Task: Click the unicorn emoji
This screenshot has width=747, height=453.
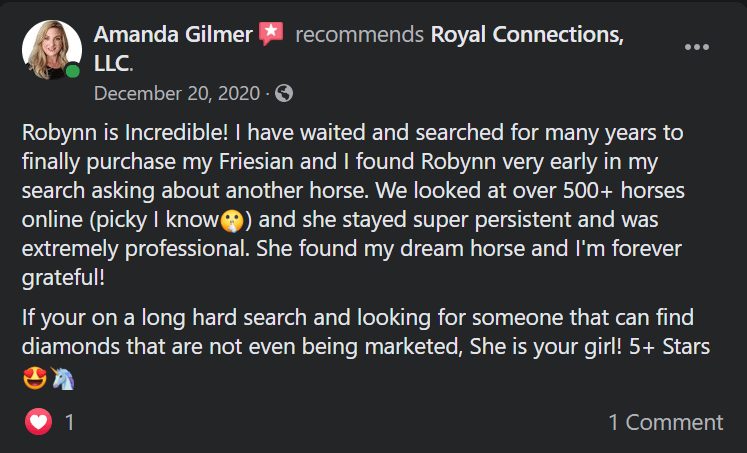Action: [x=63, y=380]
